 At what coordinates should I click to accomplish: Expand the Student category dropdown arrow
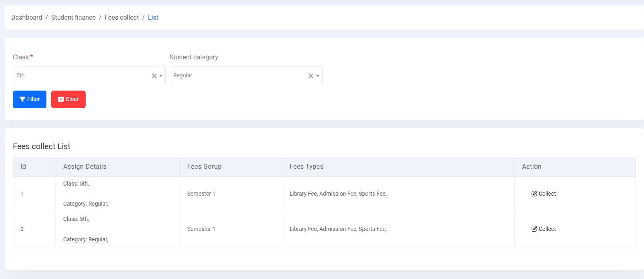318,76
